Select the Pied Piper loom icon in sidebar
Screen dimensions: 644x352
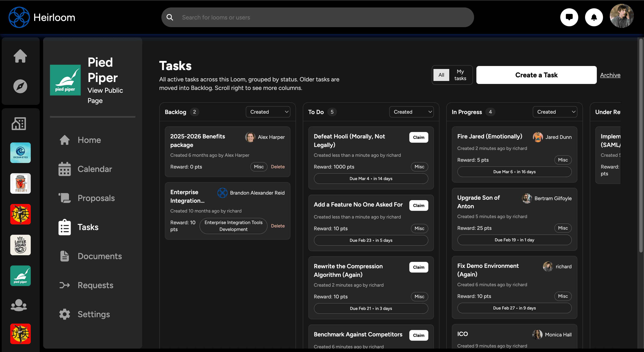click(20, 276)
